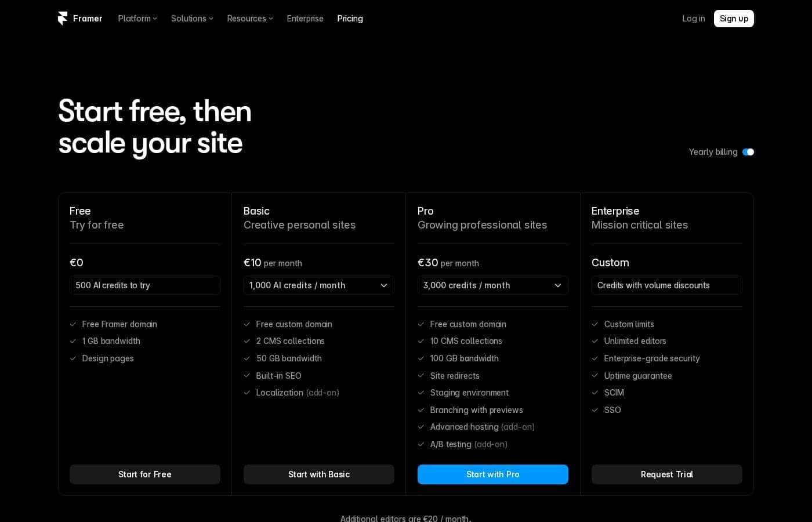Click the checkmark beside Custom limits
This screenshot has width=812, height=522.
(x=595, y=324)
